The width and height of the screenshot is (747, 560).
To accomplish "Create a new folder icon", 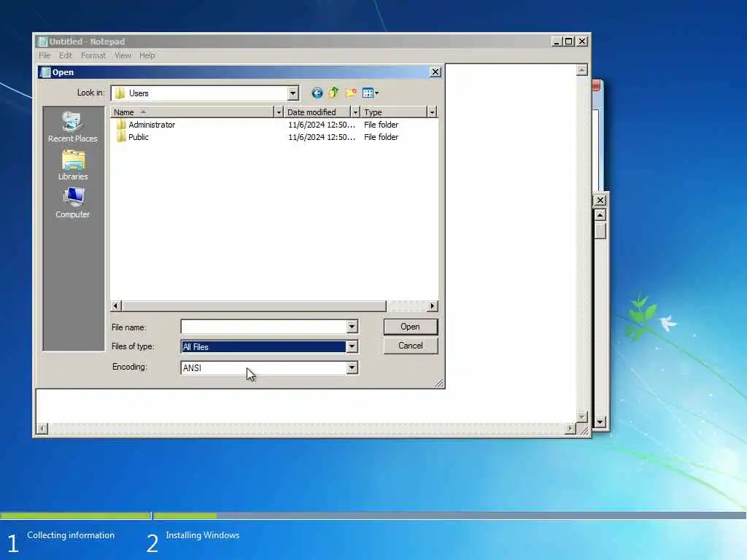I will tap(351, 93).
